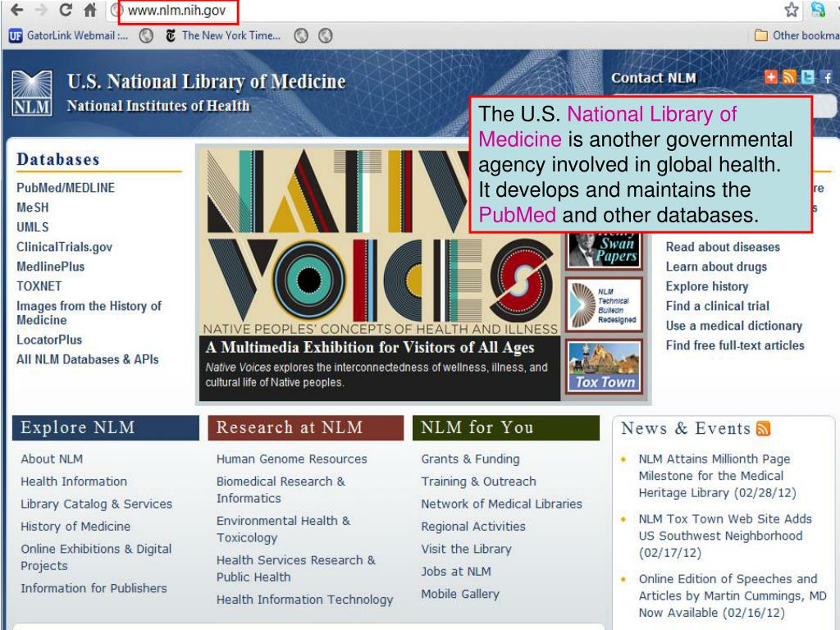This screenshot has height=630, width=840.
Task: Open the Other bookmarks folder
Action: pyautogui.click(x=797, y=35)
